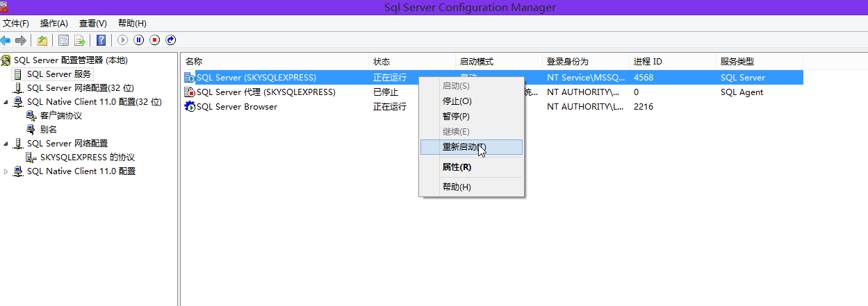Click the Pause service toolbar icon
This screenshot has width=868, height=306.
point(139,40)
